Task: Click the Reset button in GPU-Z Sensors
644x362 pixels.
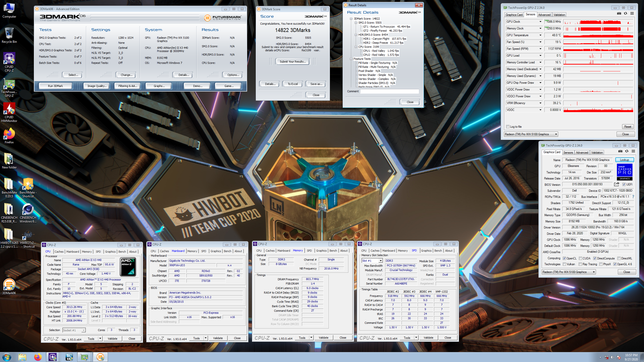Action: (627, 127)
